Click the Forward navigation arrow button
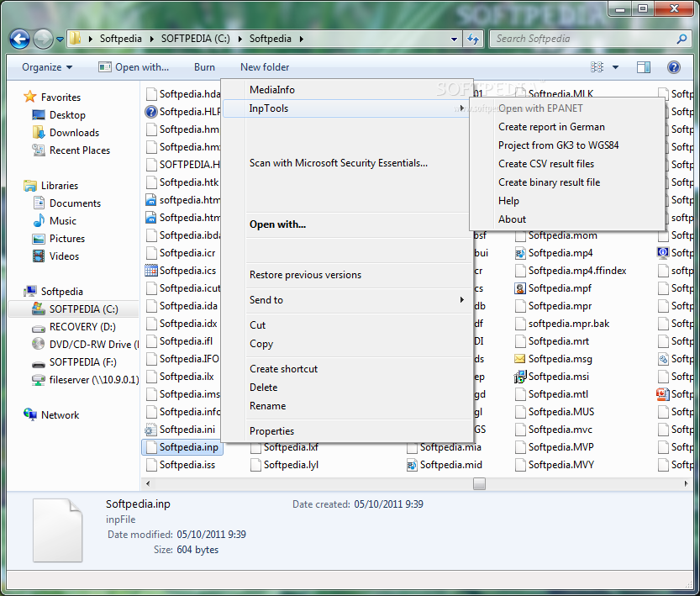Screen dimensions: 700x596 point(43,40)
